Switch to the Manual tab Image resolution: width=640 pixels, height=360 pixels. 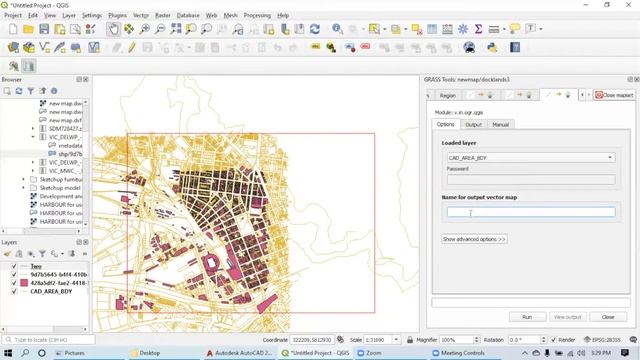click(500, 124)
